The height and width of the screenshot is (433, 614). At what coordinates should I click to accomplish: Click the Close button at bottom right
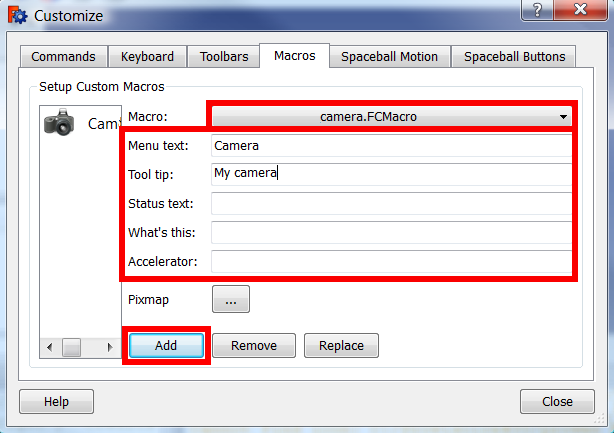pyautogui.click(x=557, y=401)
